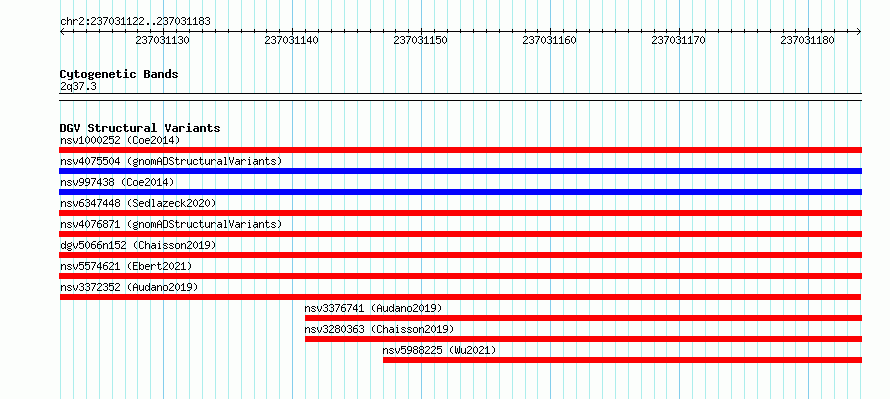The image size is (890, 399).
Task: Click the red bar under nsv5574621
Action: 460,276
